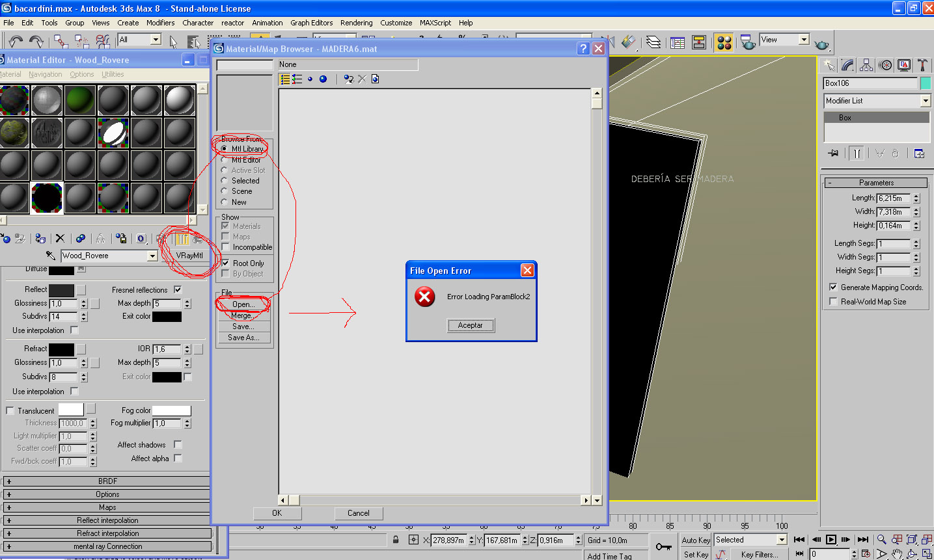This screenshot has height=560, width=934.
Task: Click Clear Material Library icon in browser
Action: coord(375,79)
